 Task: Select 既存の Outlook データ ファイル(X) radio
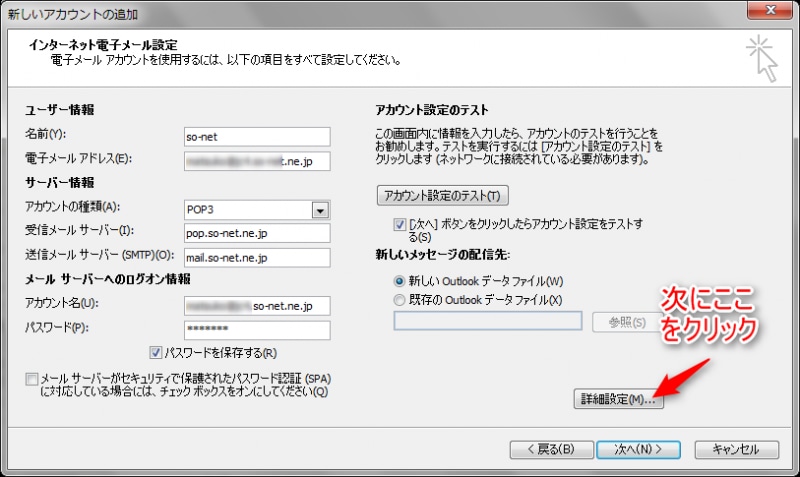tap(399, 300)
